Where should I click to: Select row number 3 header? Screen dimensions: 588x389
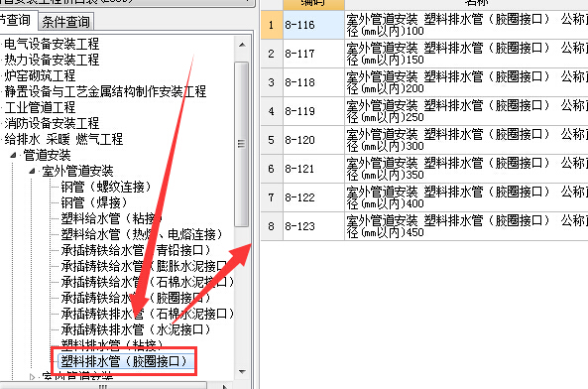tap(272, 82)
